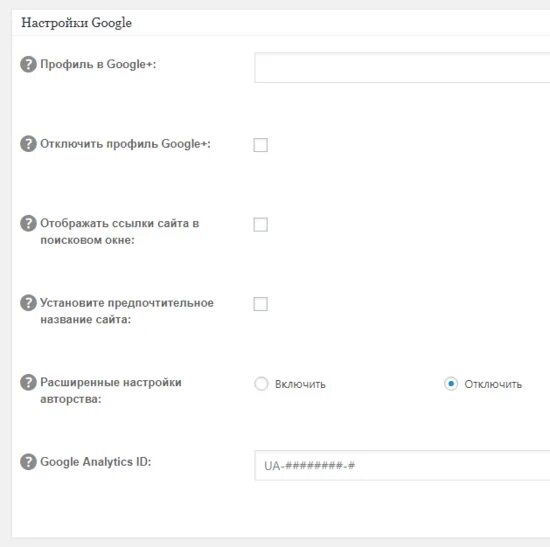Show help for Установите предпочтительное название сайта

point(28,303)
